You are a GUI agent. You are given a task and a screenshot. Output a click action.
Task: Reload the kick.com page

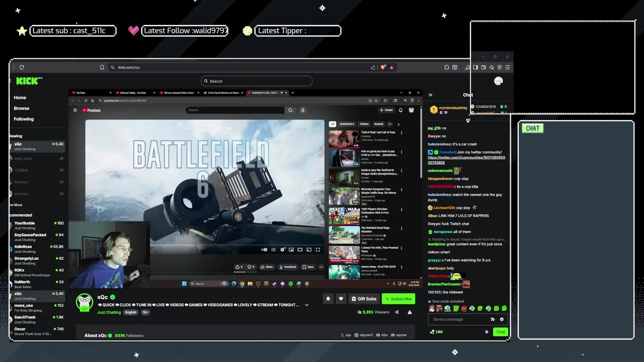pos(22,67)
